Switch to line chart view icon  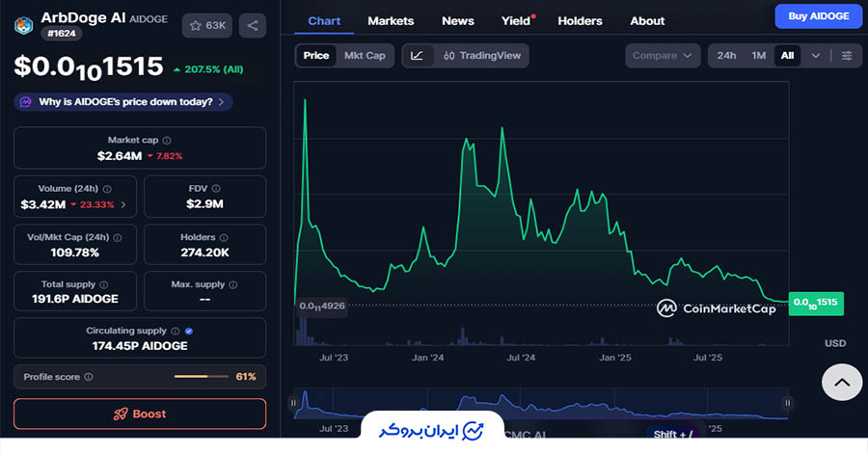[417, 56]
